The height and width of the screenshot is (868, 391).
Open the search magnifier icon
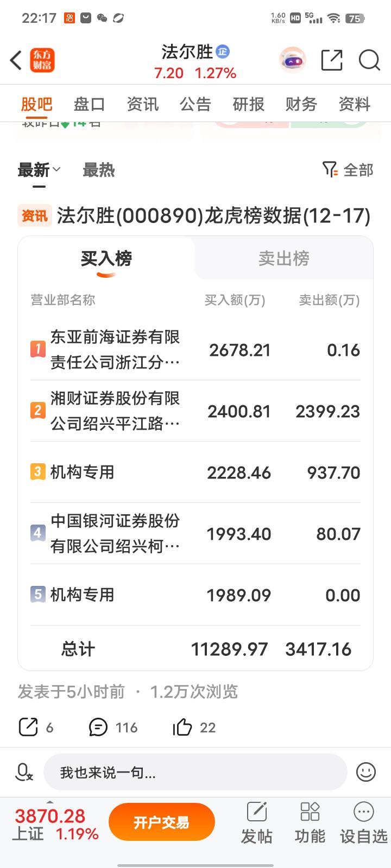pyautogui.click(x=369, y=60)
